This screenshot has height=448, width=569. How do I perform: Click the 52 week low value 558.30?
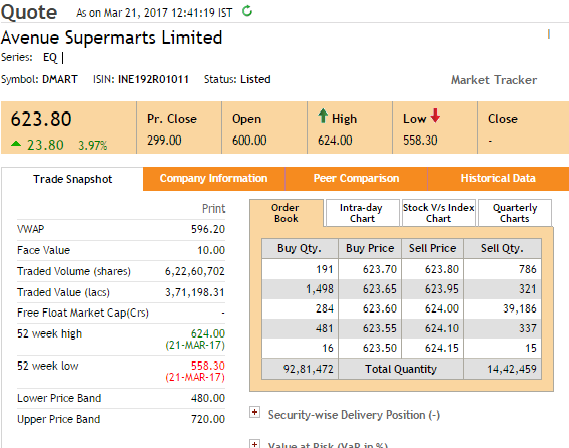click(x=208, y=366)
